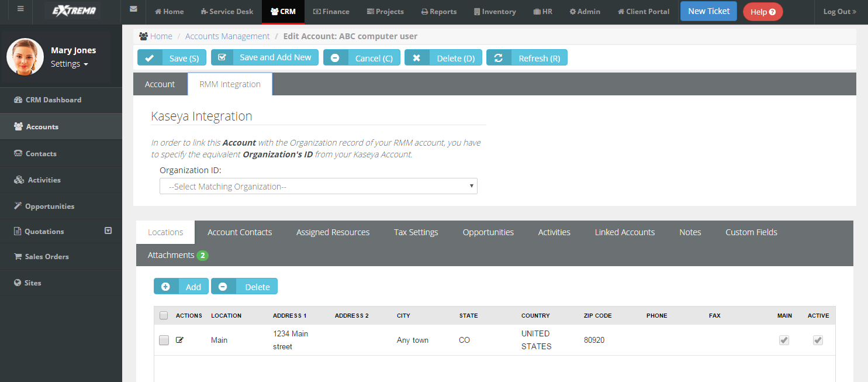
Task: Open the hamburger menu icon
Action: click(x=20, y=9)
